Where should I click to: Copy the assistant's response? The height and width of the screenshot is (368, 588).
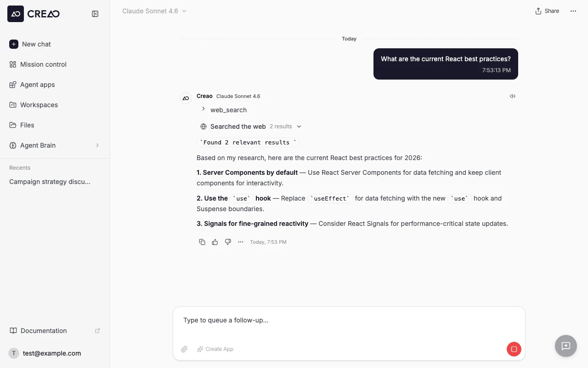(202, 241)
